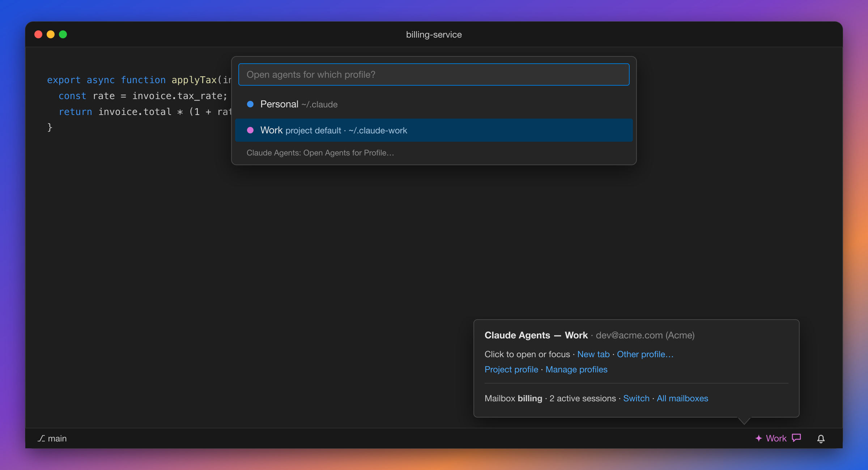Click Manage profiles link
The image size is (868, 470).
(x=576, y=369)
